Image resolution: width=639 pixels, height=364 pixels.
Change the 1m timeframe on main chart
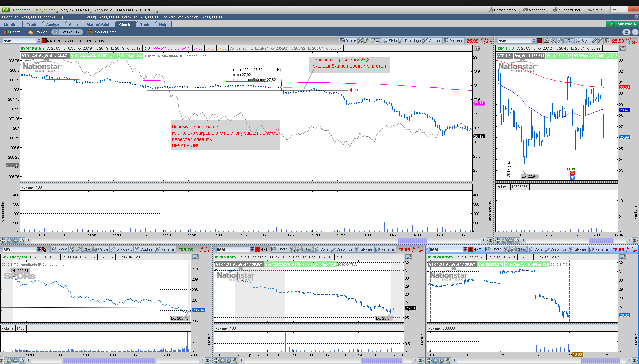click(x=376, y=41)
